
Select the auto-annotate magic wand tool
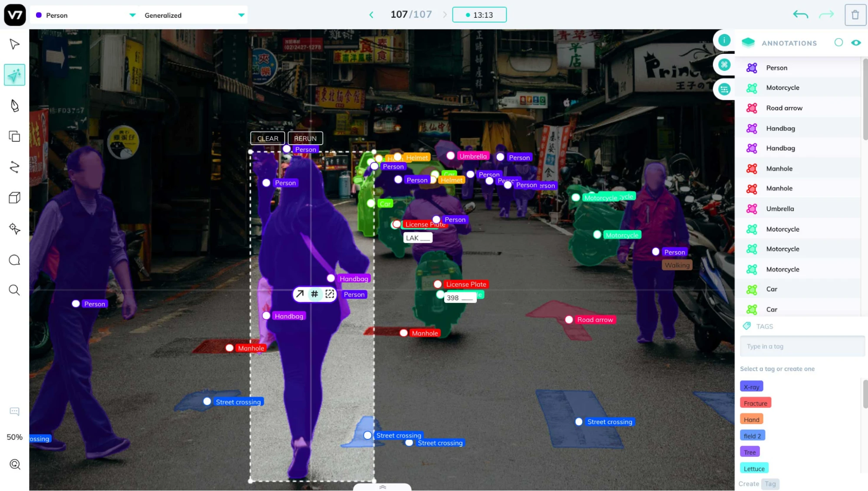coord(14,74)
